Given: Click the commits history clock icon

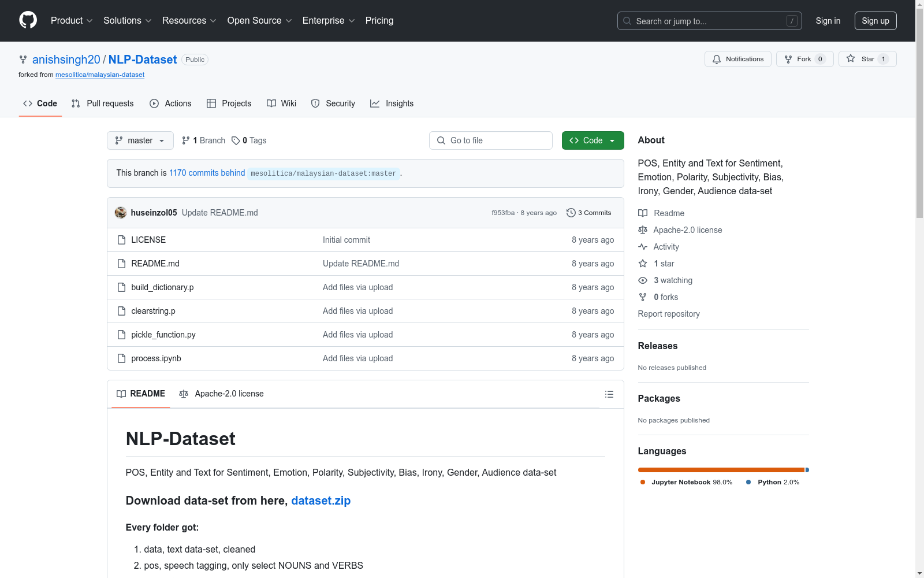Looking at the screenshot, I should tap(571, 213).
